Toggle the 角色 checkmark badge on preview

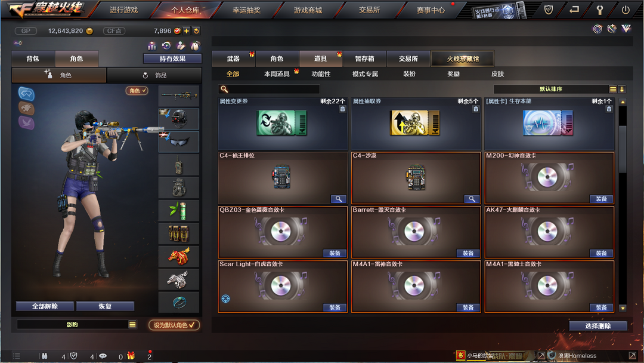[x=137, y=90]
